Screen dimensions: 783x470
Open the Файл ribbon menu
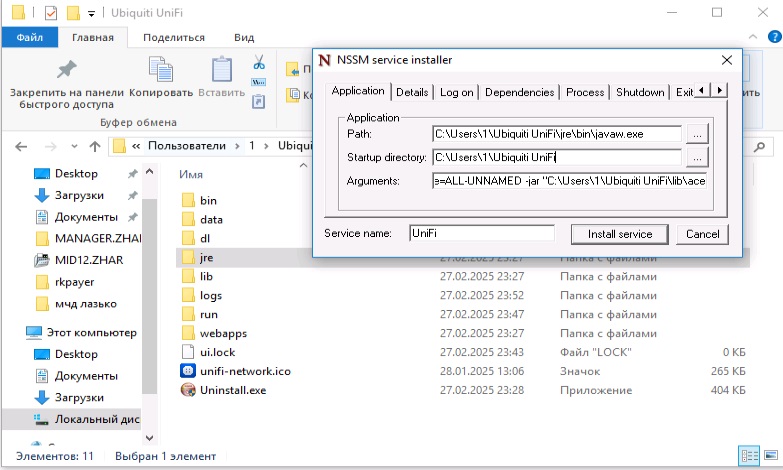pyautogui.click(x=29, y=37)
